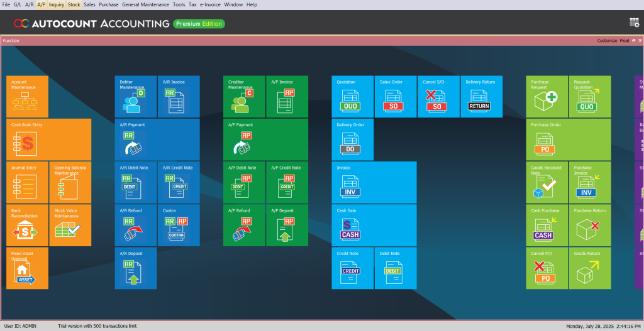
Task: Click Customize in the Function panel
Action: point(607,40)
